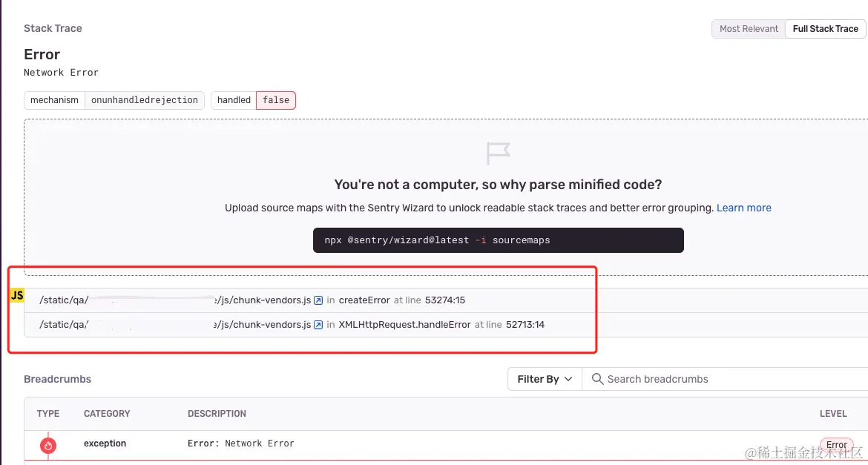The image size is (868, 465).
Task: Click the Error level badge
Action: [836, 445]
